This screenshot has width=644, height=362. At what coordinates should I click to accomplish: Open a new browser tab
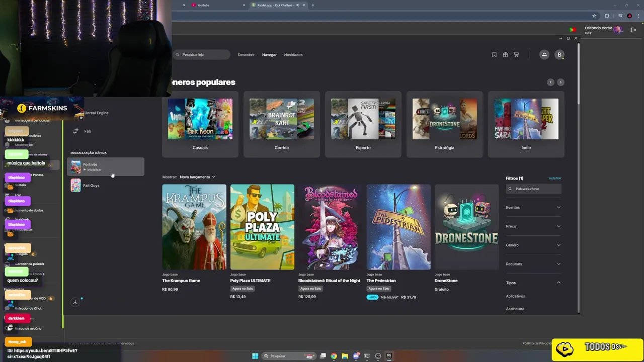pos(313,5)
